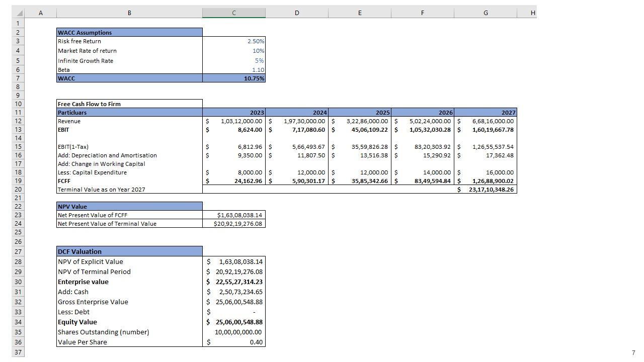
Task: Select the 2023 EBIT amount 8,624.00
Action: (234, 130)
